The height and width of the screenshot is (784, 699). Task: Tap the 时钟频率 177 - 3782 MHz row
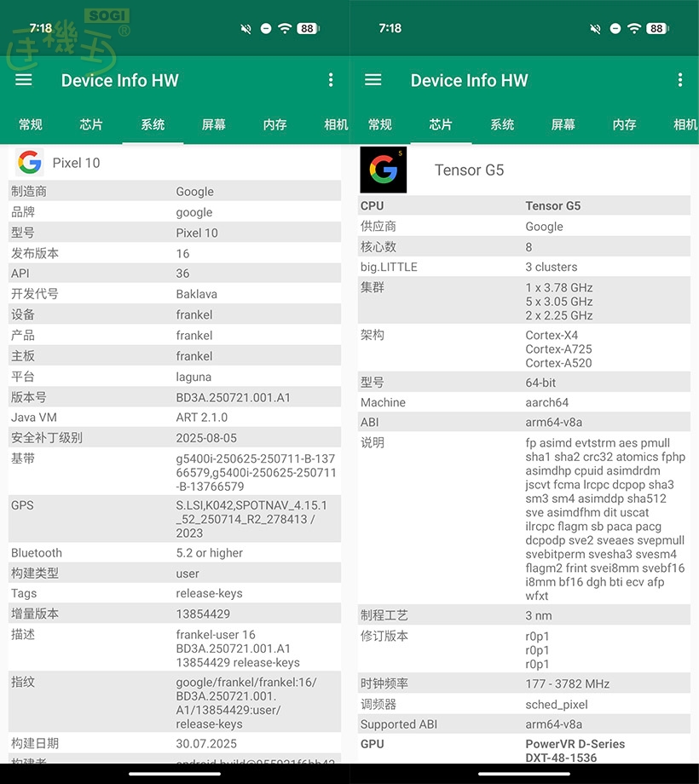pyautogui.click(x=524, y=683)
